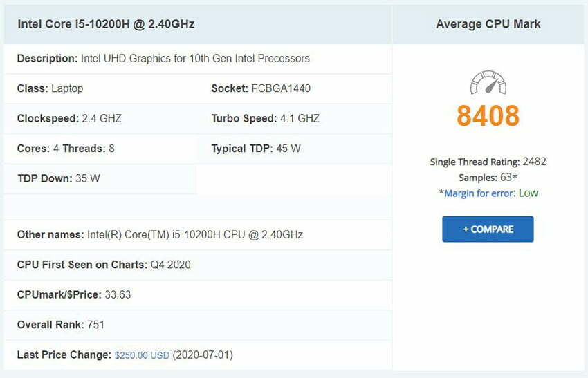
Task: Click the speedometer gauge icon
Action: point(488,82)
